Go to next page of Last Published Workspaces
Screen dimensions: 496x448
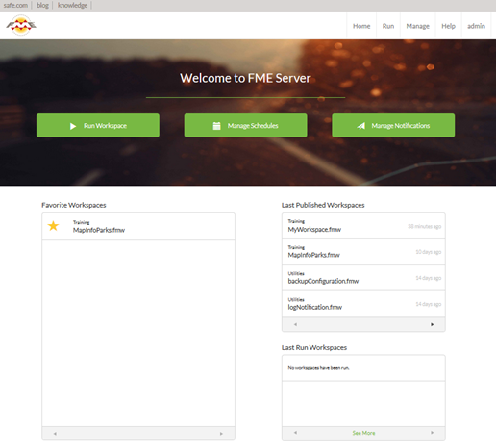tap(432, 324)
